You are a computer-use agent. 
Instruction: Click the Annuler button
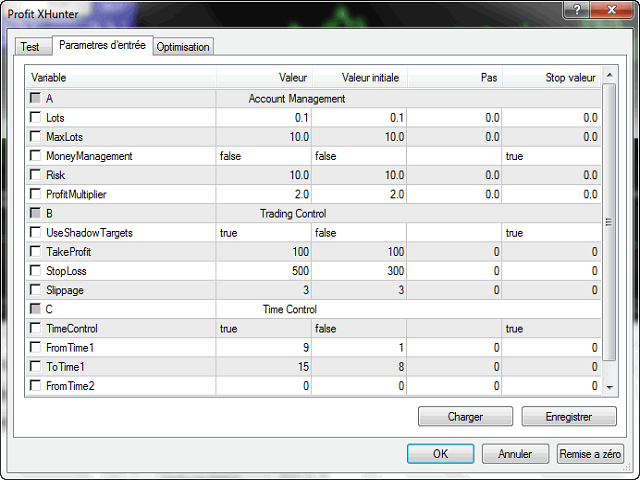pyautogui.click(x=515, y=454)
